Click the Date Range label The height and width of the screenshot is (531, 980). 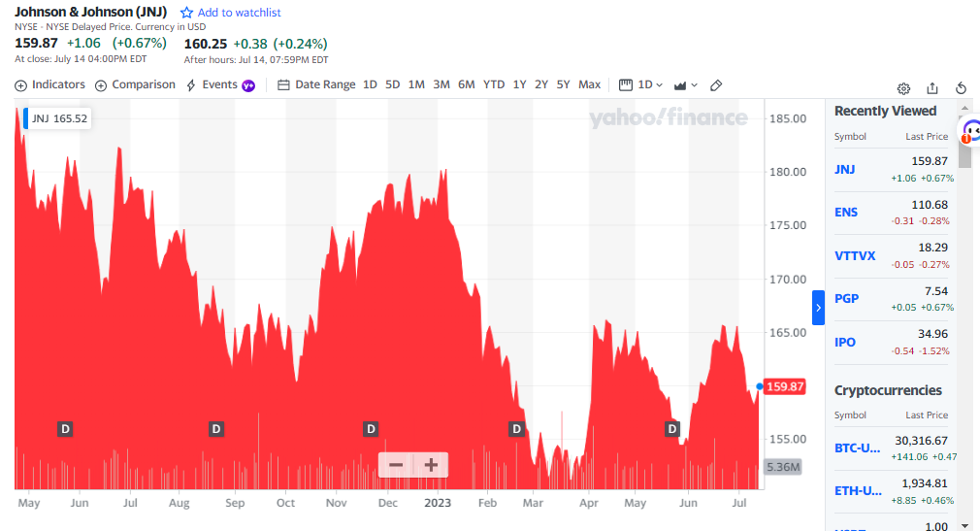pyautogui.click(x=325, y=84)
